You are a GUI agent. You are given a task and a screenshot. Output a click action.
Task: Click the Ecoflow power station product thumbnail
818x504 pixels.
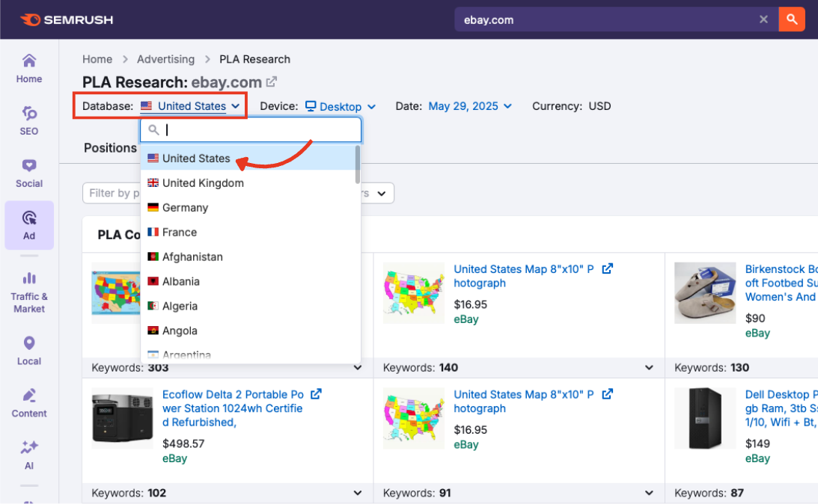click(122, 419)
